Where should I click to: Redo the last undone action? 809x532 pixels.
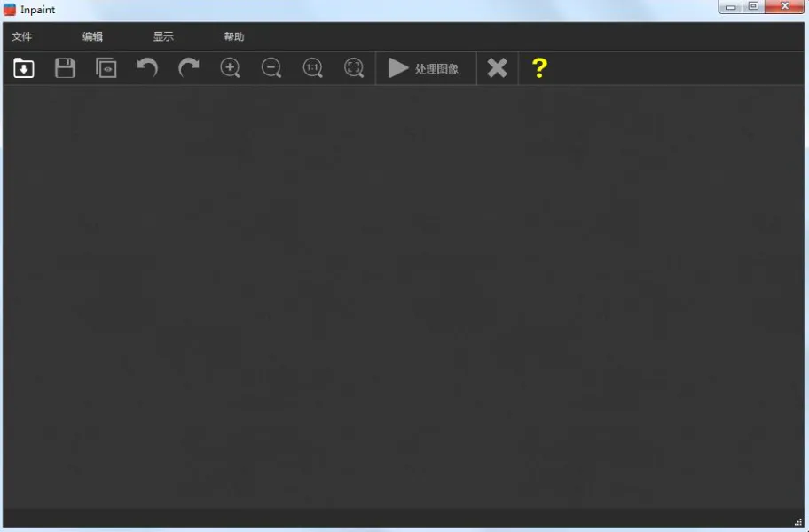[x=189, y=68]
